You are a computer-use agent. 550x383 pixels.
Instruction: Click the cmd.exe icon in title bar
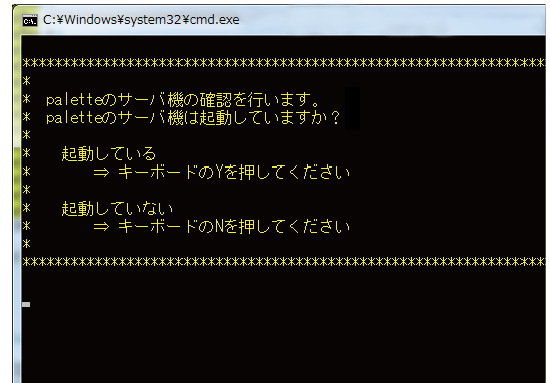coord(30,20)
